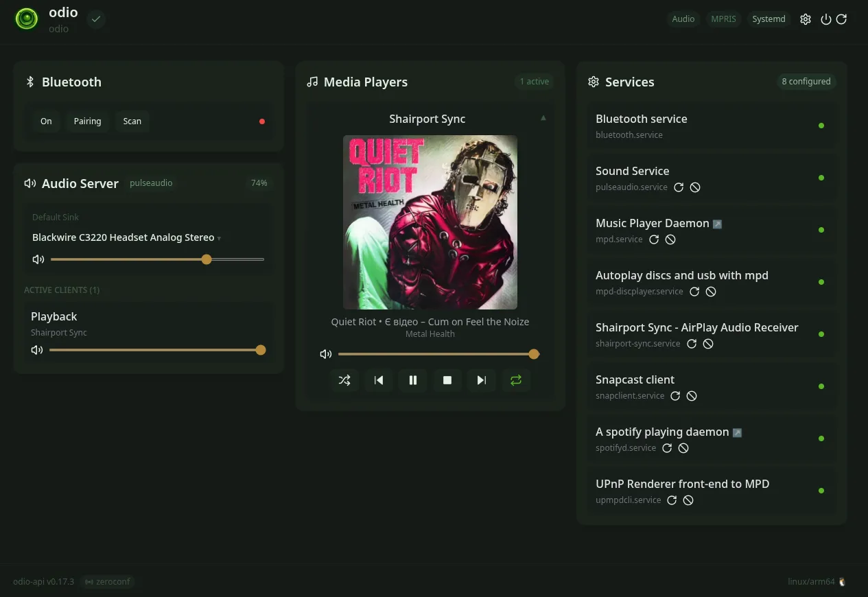Click the Quiet Riot album artwork
Screen dimensions: 868x597
click(430, 222)
